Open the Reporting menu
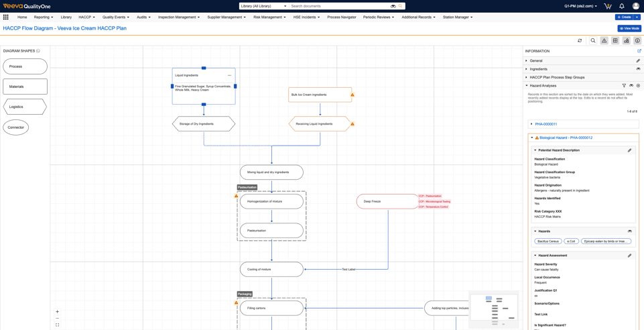This screenshot has width=644, height=330. [x=44, y=17]
